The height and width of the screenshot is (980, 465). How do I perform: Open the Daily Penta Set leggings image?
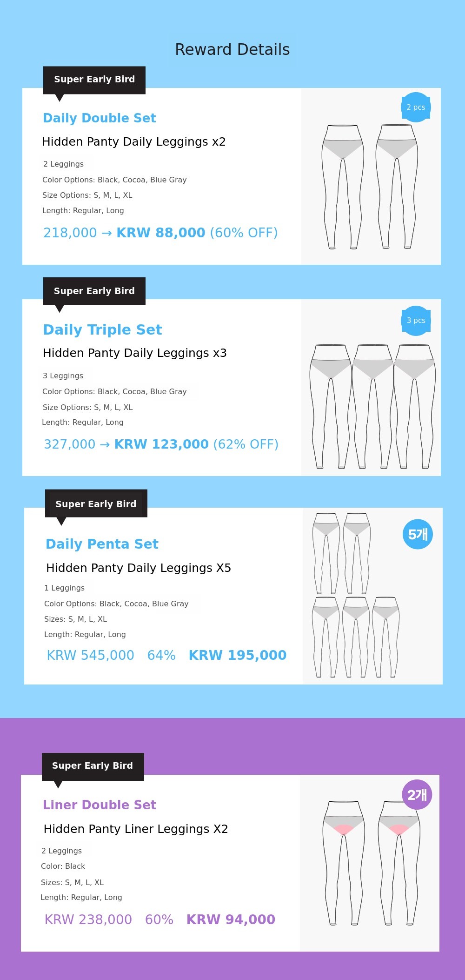click(x=356, y=596)
